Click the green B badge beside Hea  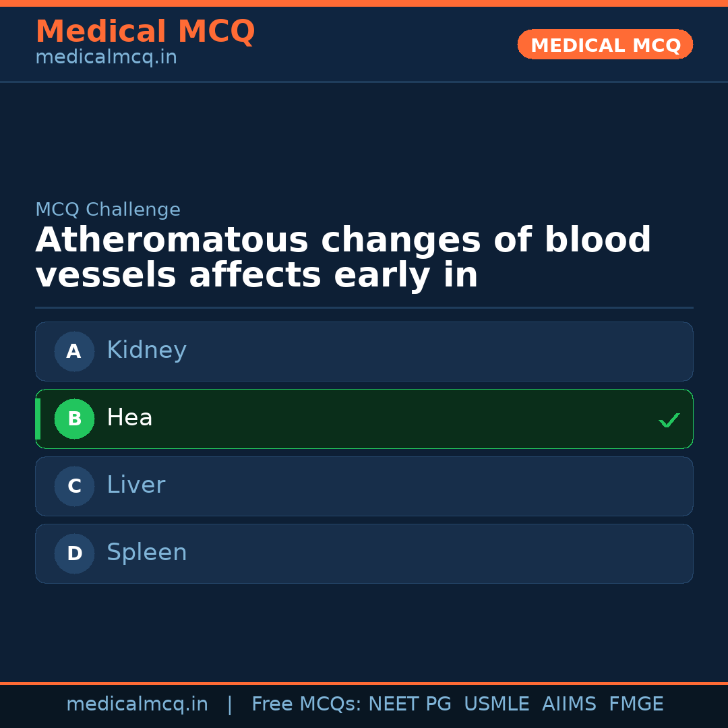(x=74, y=419)
